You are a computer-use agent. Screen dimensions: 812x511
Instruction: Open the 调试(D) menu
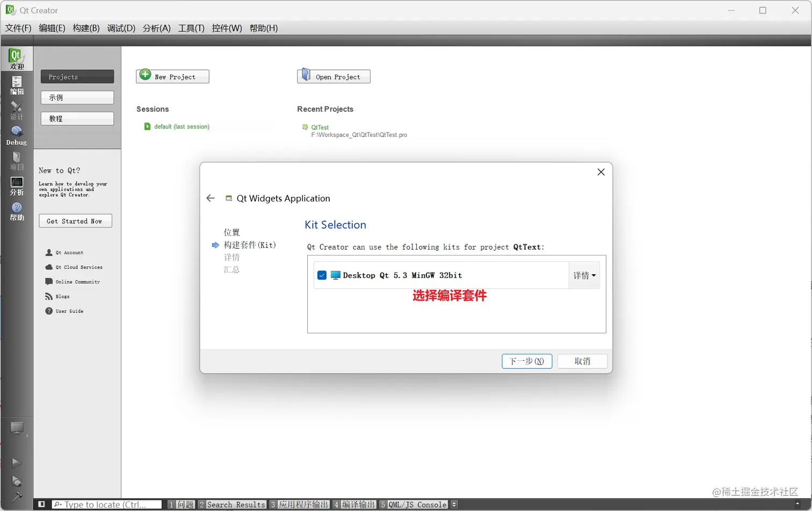pos(121,28)
